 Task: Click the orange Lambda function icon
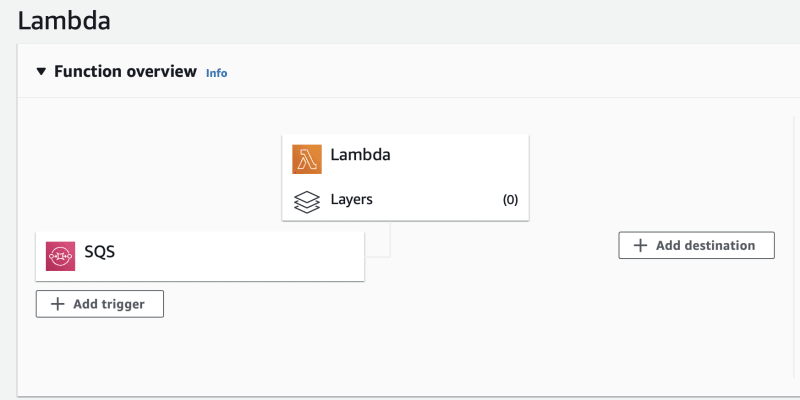pos(307,159)
